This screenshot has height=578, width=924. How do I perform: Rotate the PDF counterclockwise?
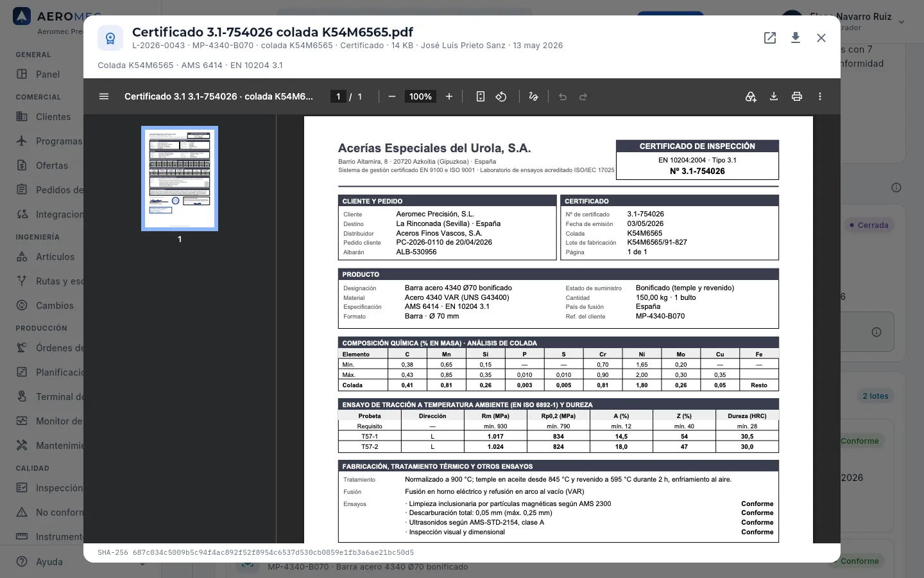coord(501,96)
